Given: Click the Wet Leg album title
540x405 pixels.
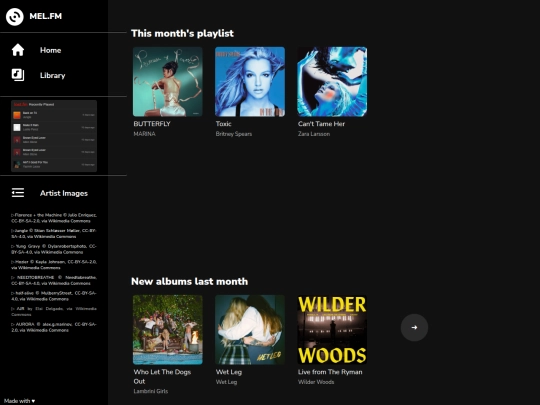Looking at the screenshot, I should coord(229,372).
